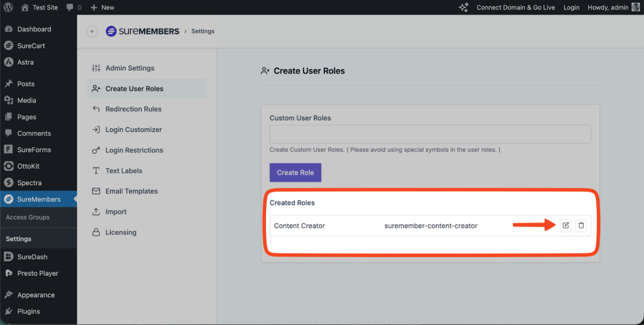Click + New in the admin bar
644x325 pixels.
(x=103, y=8)
